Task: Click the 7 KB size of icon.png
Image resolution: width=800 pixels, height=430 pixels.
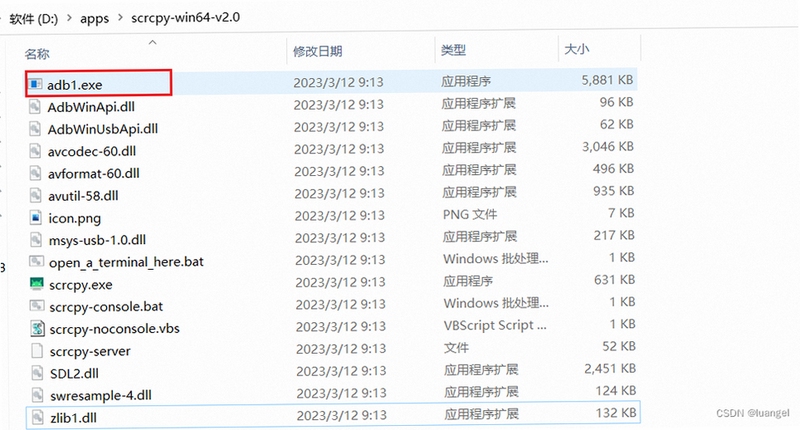Action: [x=621, y=213]
